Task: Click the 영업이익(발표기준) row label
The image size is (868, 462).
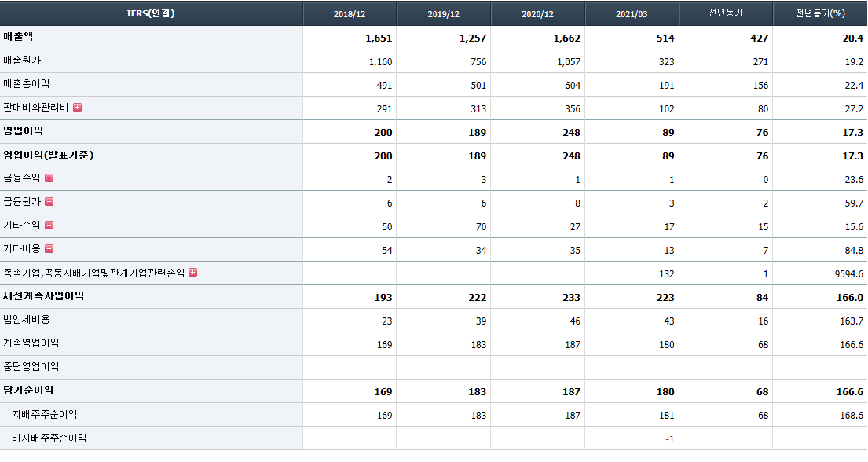Action: tap(48, 155)
